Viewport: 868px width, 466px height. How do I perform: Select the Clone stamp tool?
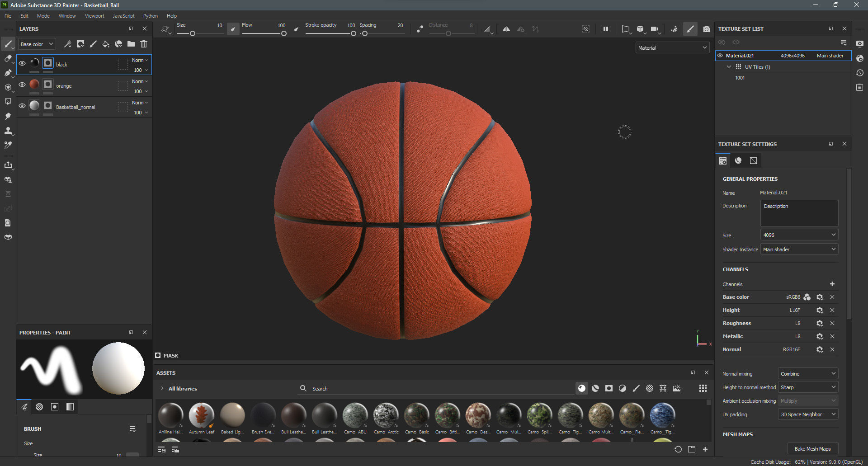tap(8, 131)
